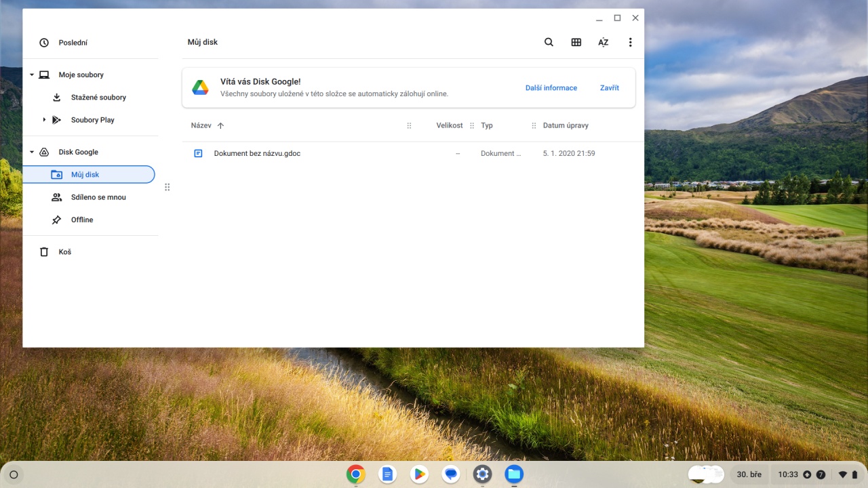Click the Název column resize handle
The image size is (868, 488).
[409, 125]
